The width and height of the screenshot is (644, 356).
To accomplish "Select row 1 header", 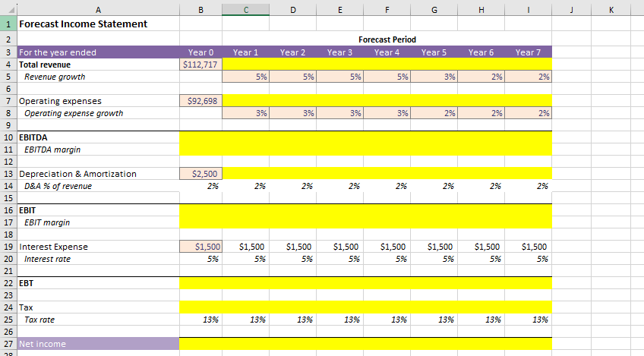I will coord(8,24).
